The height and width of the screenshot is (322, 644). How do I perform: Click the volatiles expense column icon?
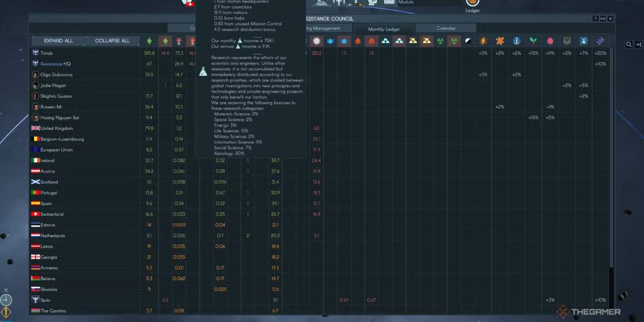(x=372, y=41)
